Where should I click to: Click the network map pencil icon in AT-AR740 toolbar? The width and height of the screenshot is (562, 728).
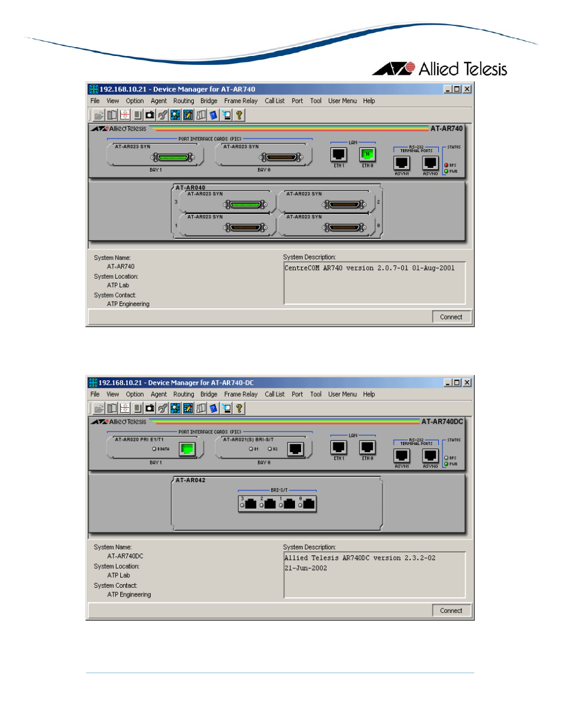[188, 115]
